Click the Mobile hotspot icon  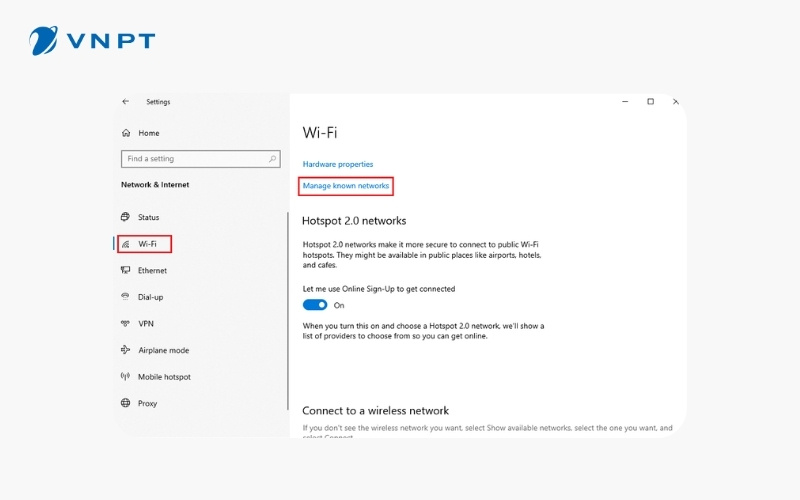pyautogui.click(x=125, y=377)
